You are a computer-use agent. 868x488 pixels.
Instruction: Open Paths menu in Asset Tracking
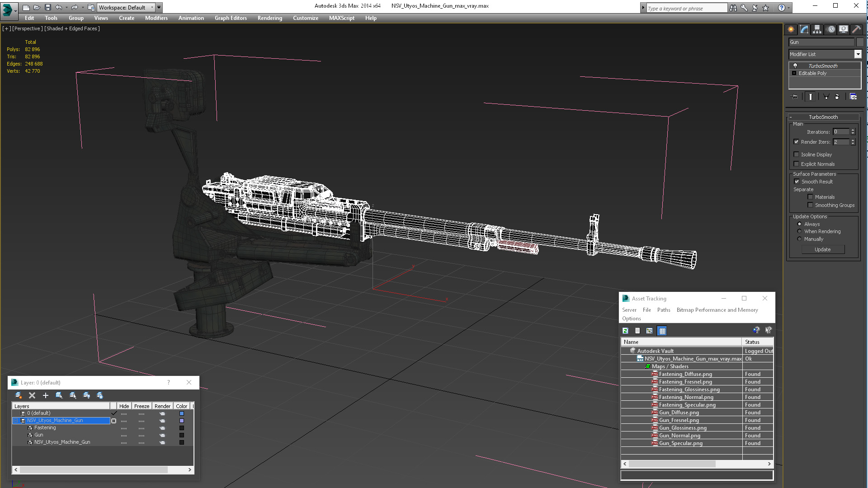click(x=663, y=310)
